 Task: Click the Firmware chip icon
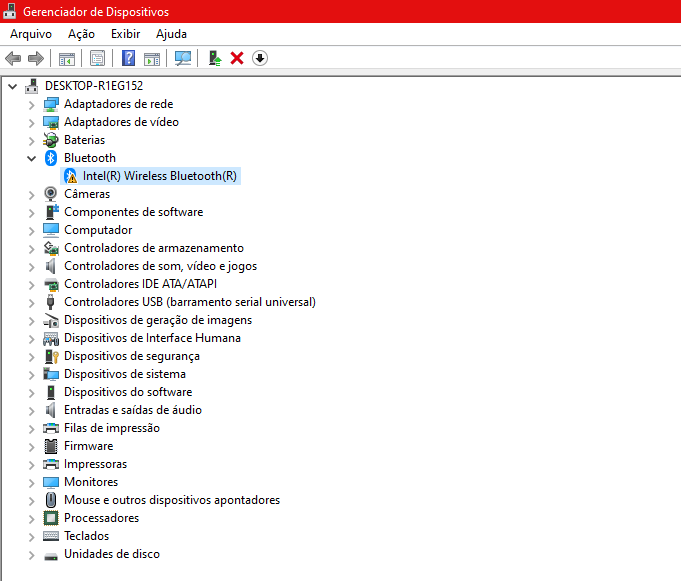point(51,446)
